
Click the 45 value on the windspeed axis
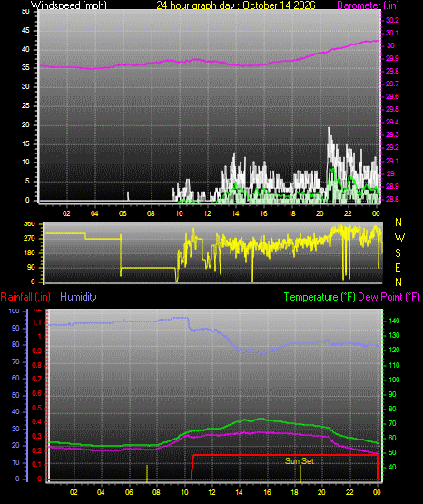[x=25, y=31]
